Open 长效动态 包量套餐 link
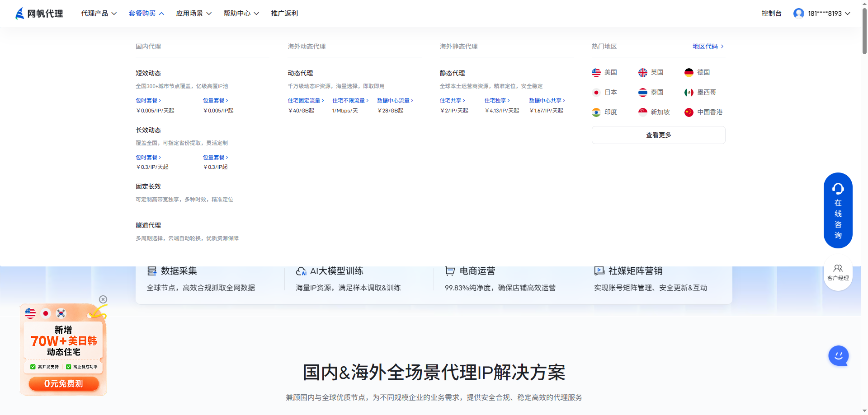This screenshot has width=868, height=415. coord(215,158)
